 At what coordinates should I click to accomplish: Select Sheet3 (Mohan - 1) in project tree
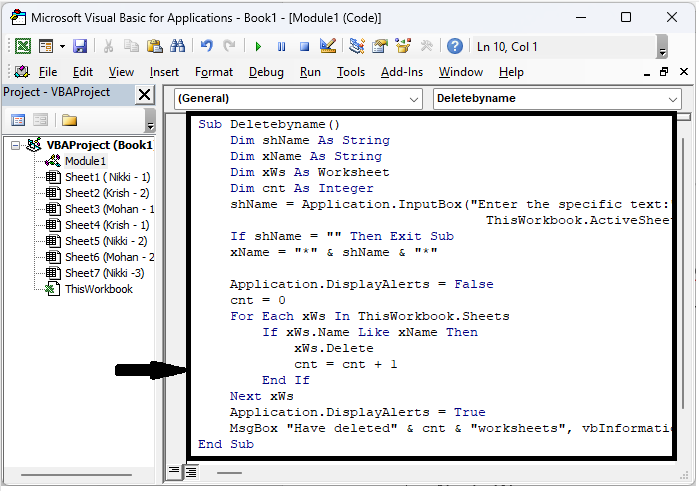108,209
